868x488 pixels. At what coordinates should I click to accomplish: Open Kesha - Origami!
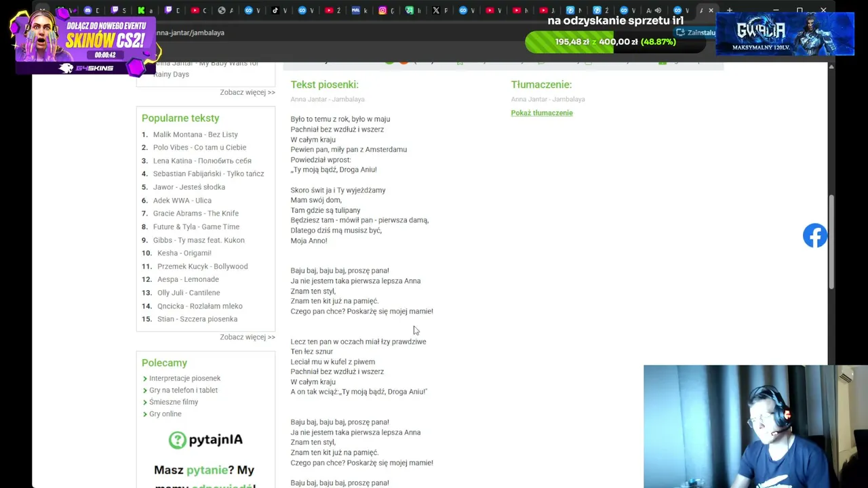pyautogui.click(x=184, y=253)
